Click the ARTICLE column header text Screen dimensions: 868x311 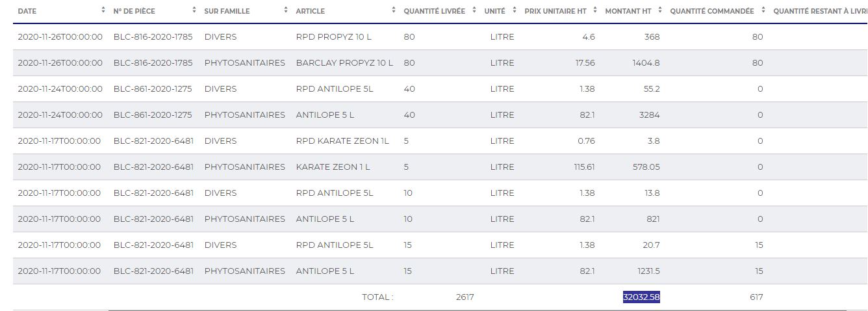(x=310, y=11)
